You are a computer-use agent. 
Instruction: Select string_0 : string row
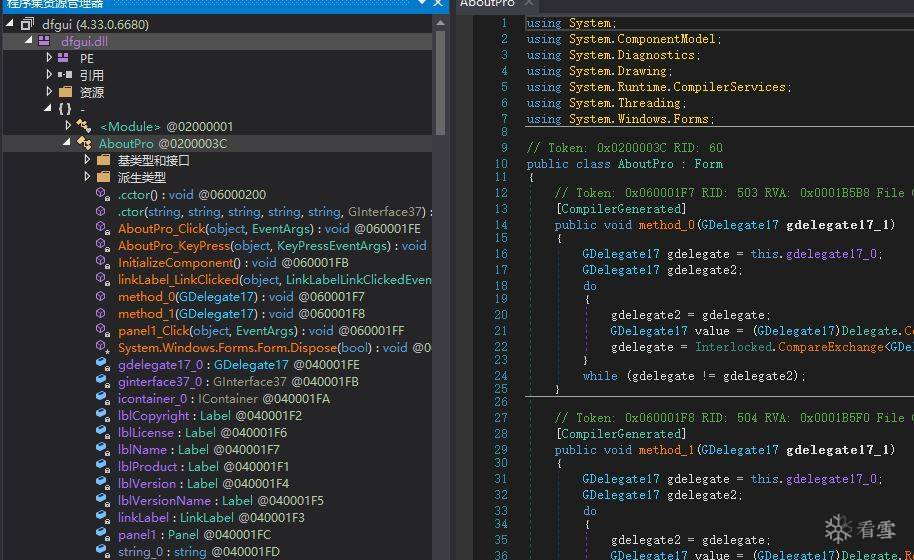click(199, 551)
